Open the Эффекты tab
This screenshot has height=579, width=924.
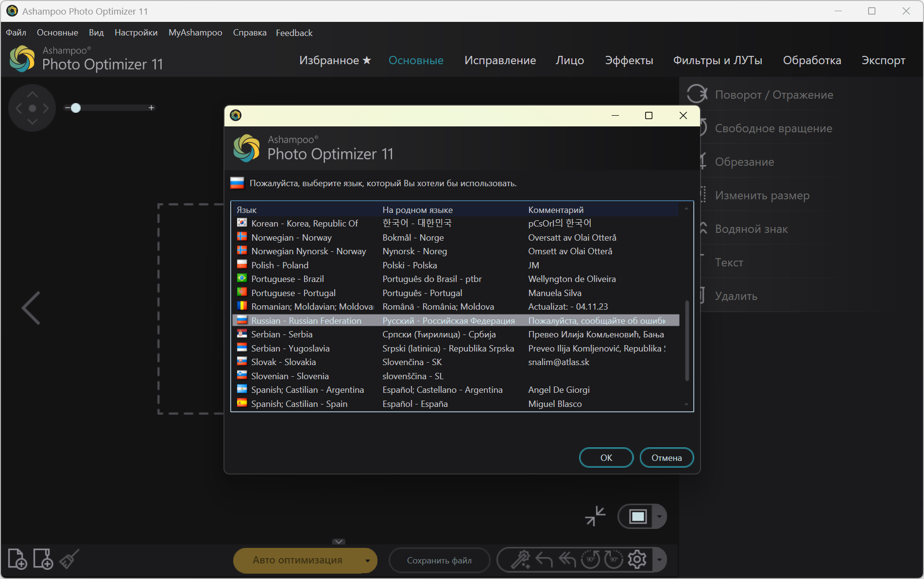tap(629, 60)
